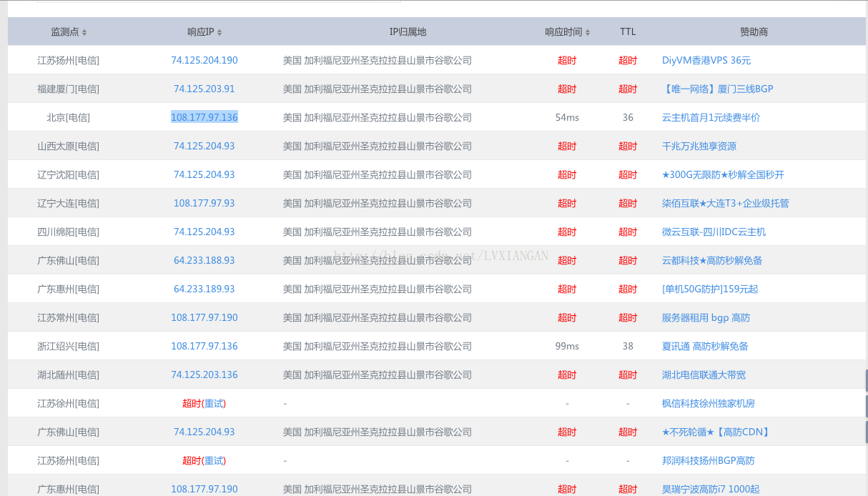Open sponsor 枫信科技徐州独家机房
Image resolution: width=868 pixels, height=496 pixels.
(x=708, y=403)
